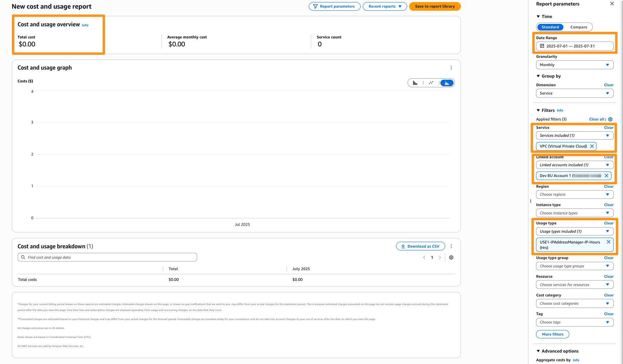Open the calendar icon in Date Range
The height and width of the screenshot is (364, 623).
click(x=542, y=46)
